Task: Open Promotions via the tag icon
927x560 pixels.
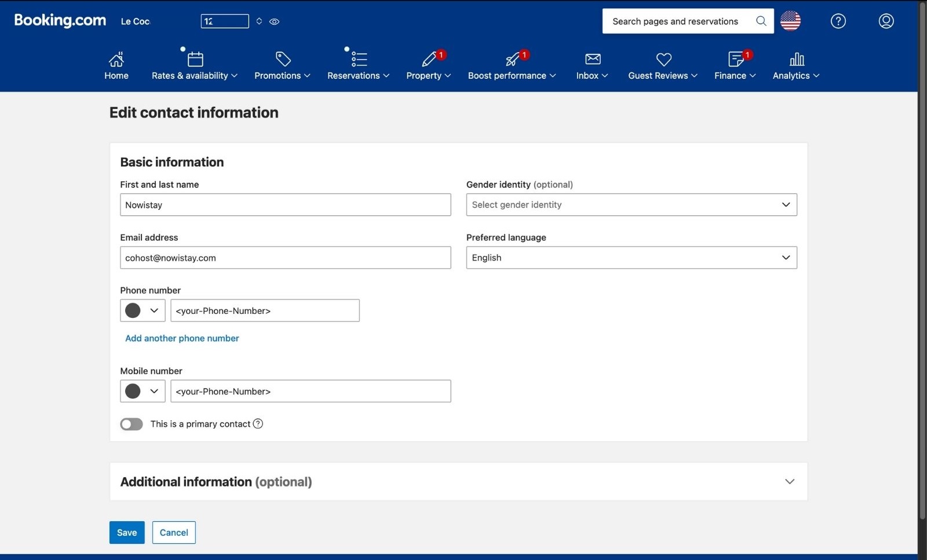Action: pyautogui.click(x=283, y=59)
